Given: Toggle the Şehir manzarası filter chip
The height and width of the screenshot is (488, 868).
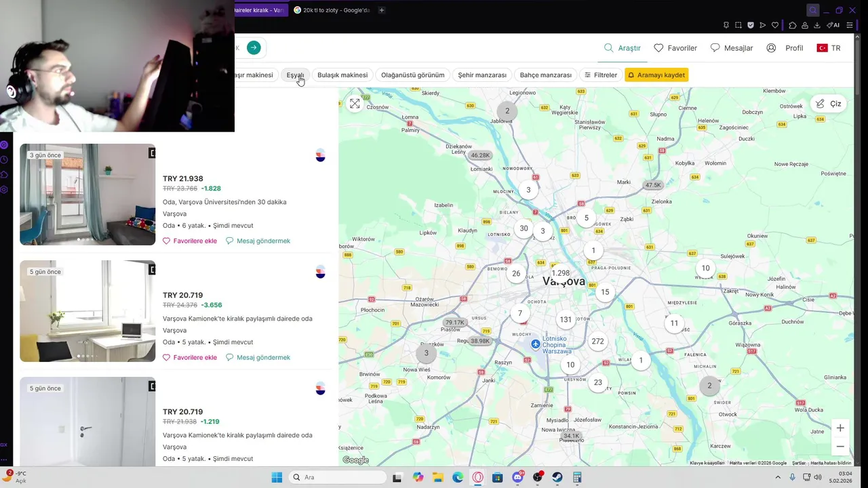Looking at the screenshot, I should coord(482,75).
